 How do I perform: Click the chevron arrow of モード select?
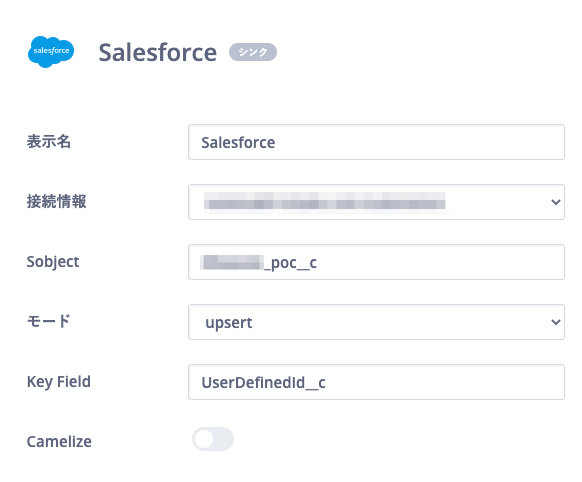tap(556, 322)
